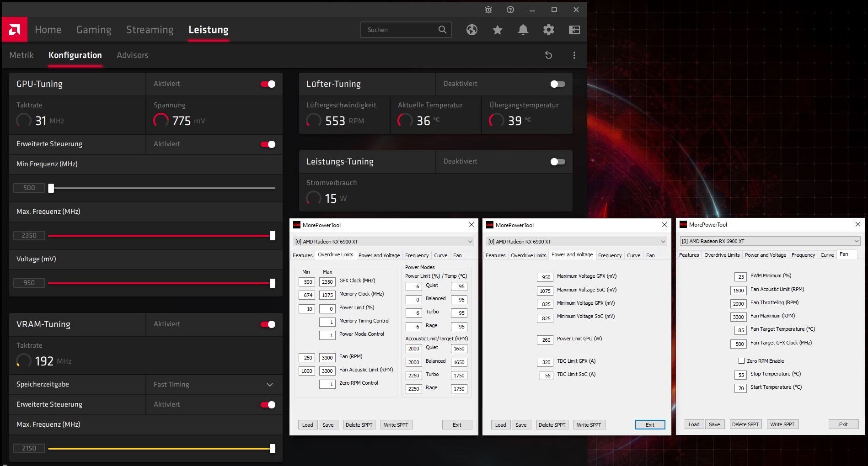Screen dimensions: 868x466
Task: Toggle the sidebar panel icon
Action: coord(574,30)
